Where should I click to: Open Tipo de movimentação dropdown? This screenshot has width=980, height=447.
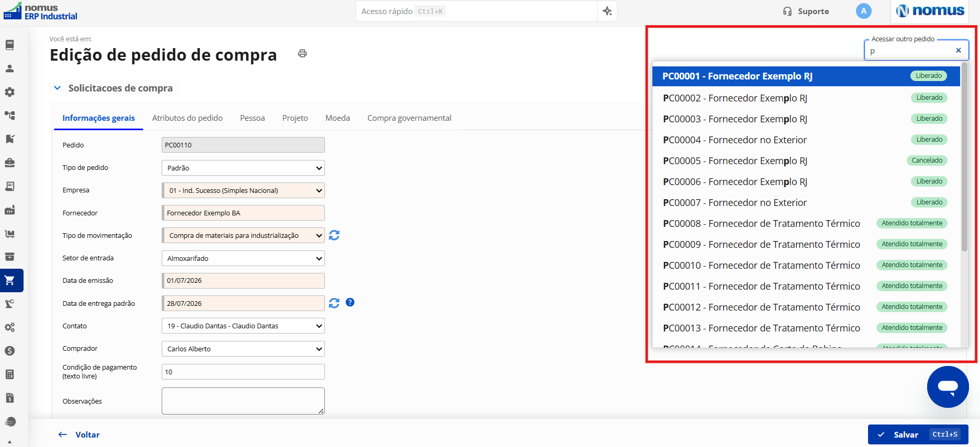tap(243, 235)
